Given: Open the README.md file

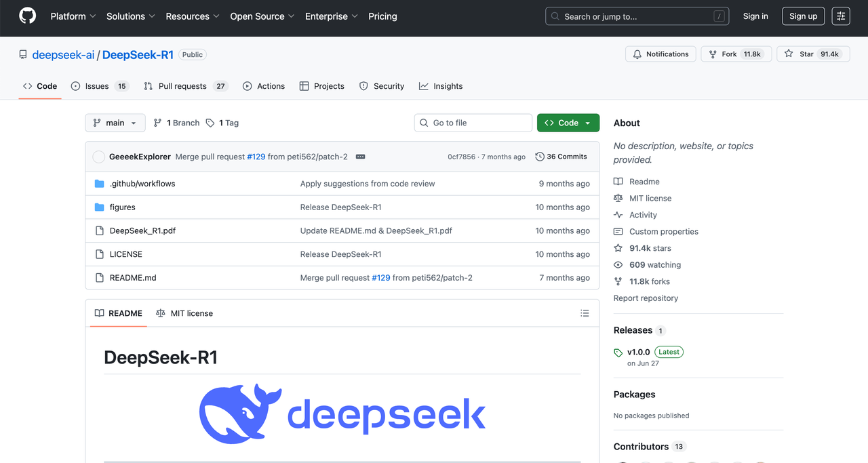Looking at the screenshot, I should click(x=133, y=278).
